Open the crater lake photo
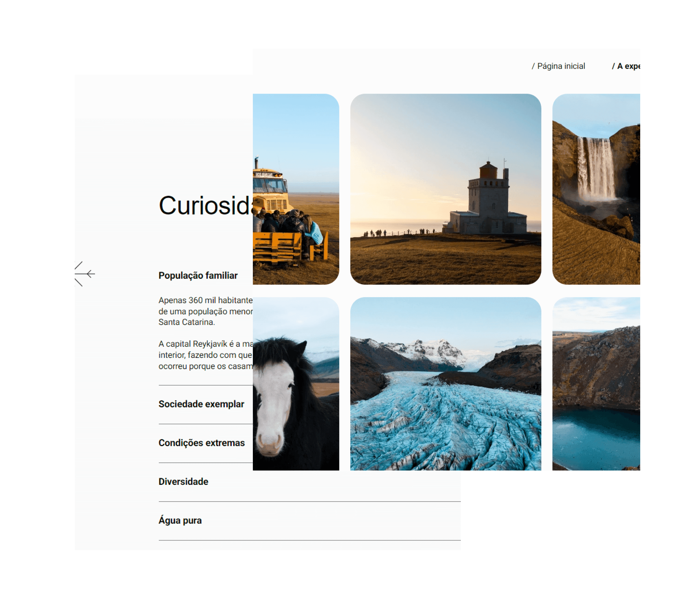 point(596,383)
